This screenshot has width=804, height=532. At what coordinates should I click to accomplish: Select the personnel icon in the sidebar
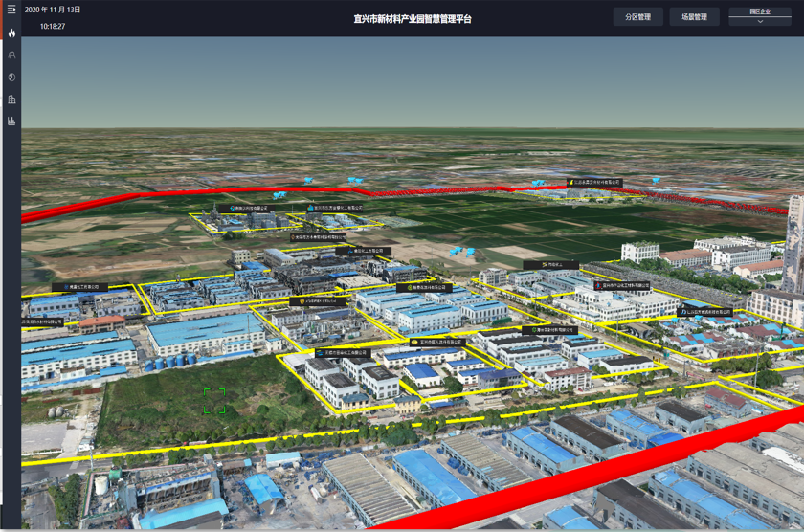coord(11,55)
